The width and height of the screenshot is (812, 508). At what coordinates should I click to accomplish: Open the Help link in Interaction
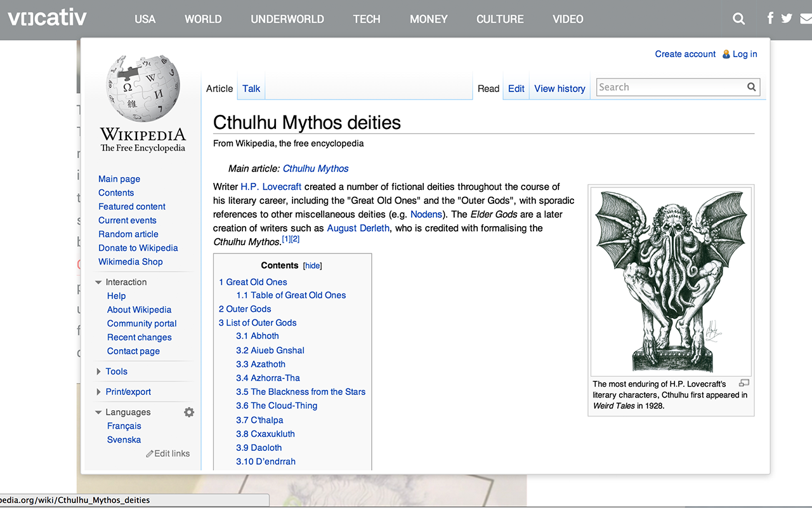[117, 296]
